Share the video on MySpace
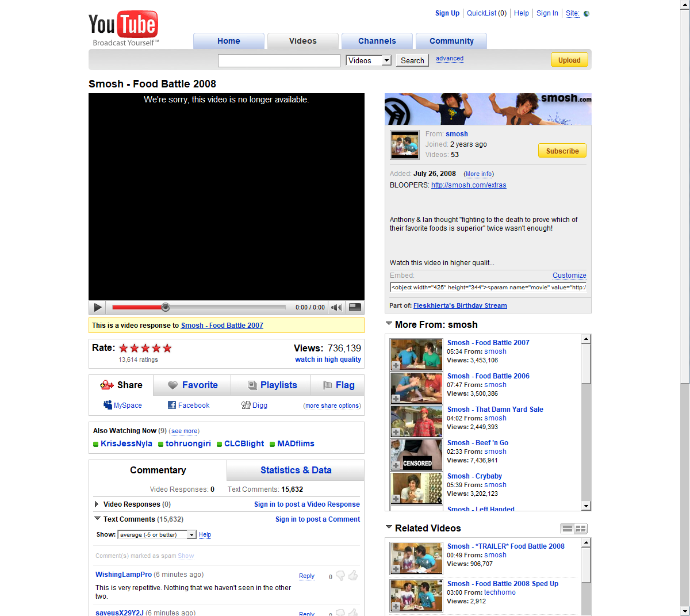The width and height of the screenshot is (690, 616). 122,405
